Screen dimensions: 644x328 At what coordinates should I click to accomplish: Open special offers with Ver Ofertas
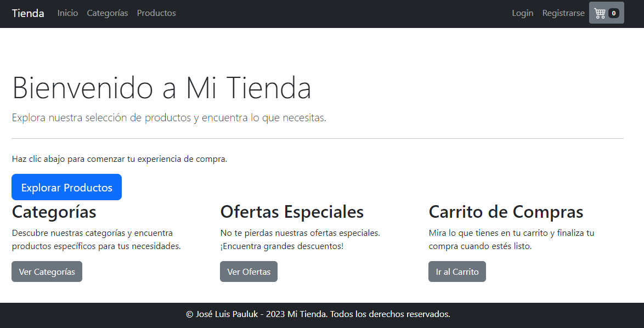click(248, 272)
